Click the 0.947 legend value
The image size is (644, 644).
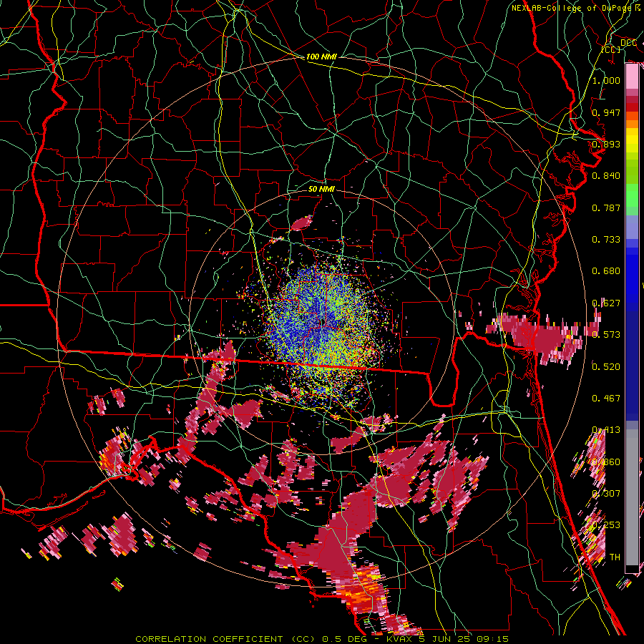pos(606,112)
